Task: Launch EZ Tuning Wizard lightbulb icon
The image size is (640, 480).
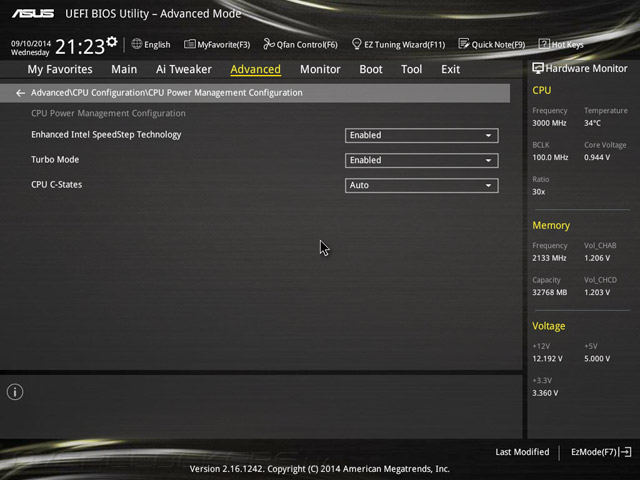Action: (356, 44)
